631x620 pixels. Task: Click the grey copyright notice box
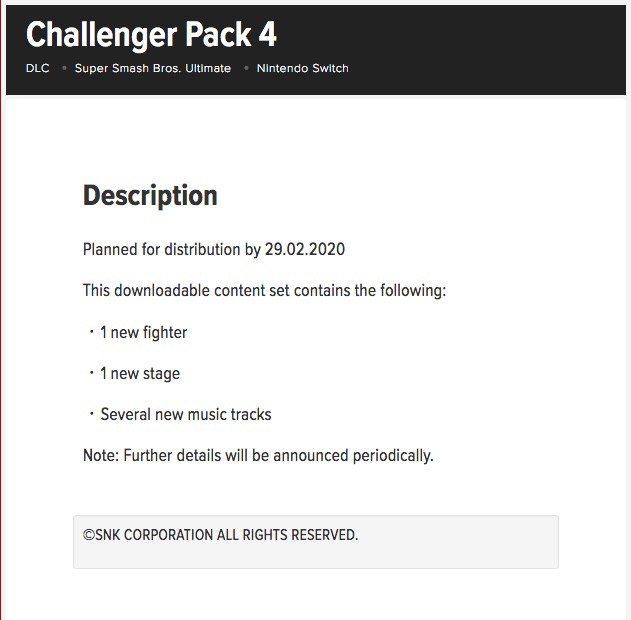tap(316, 542)
